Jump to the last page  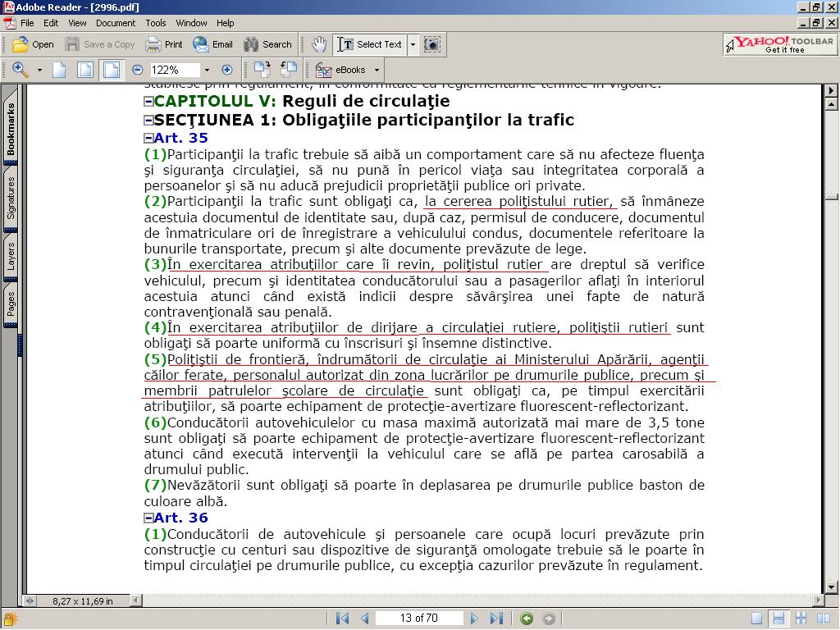496,619
